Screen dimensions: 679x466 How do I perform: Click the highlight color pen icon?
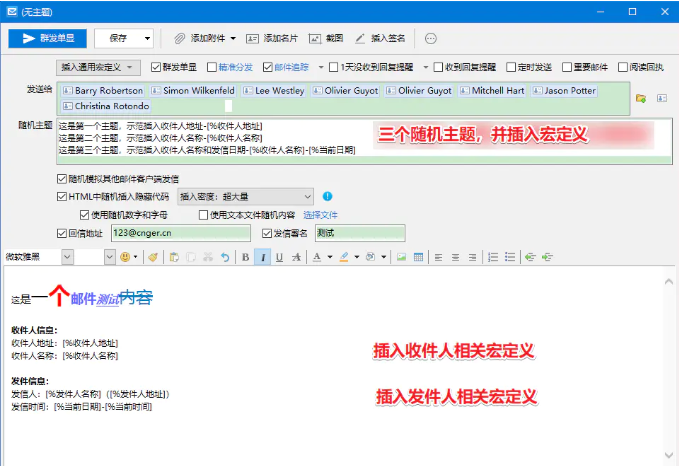coord(344,257)
